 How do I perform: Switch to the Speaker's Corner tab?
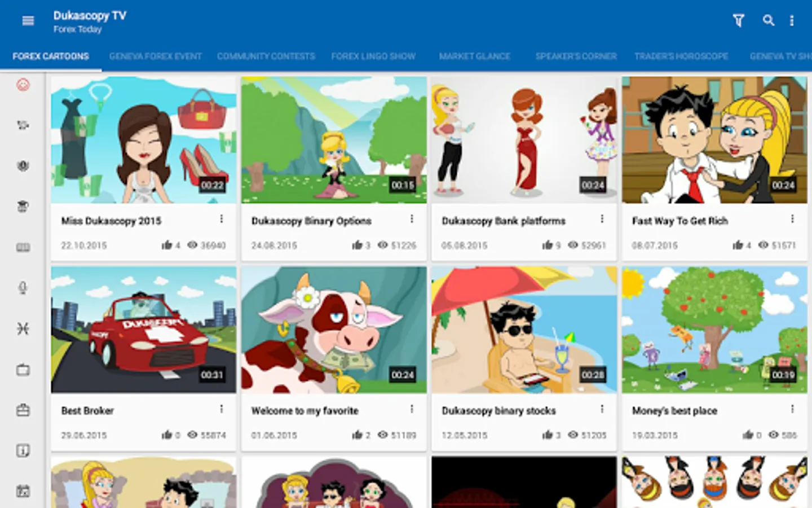[576, 56]
